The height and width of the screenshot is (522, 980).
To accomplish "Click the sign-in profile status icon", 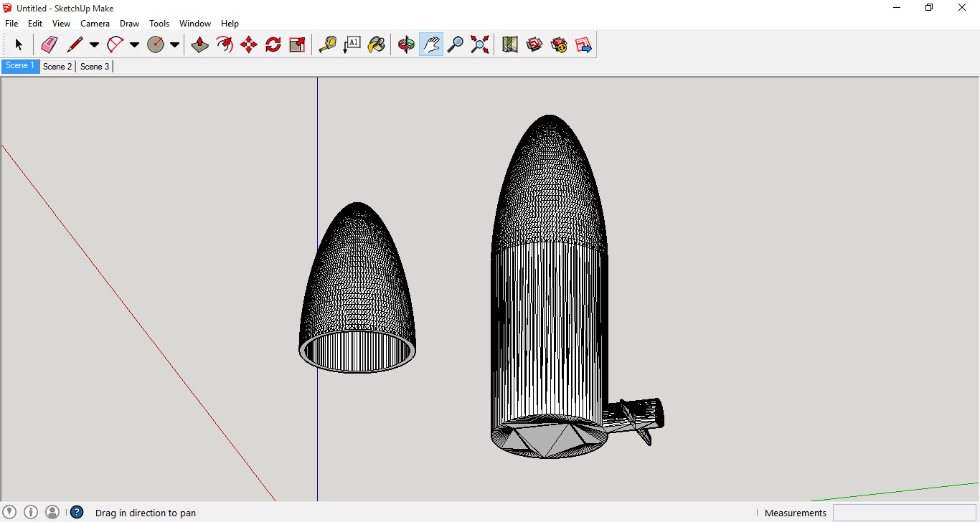I will tap(52, 512).
